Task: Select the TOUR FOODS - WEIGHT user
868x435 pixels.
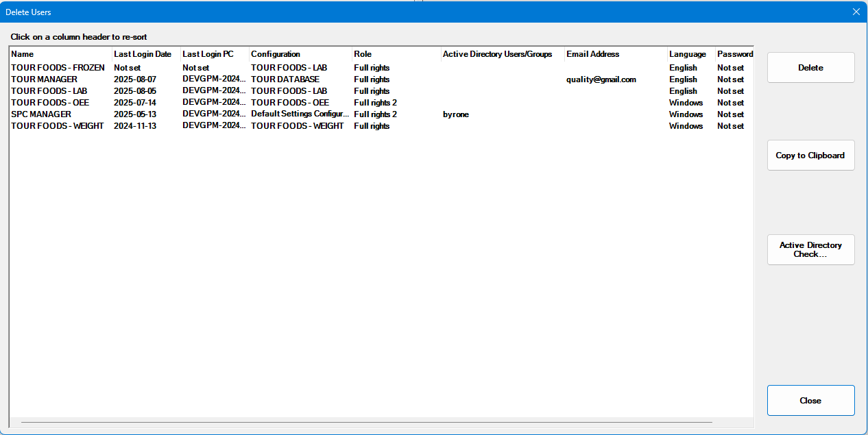Action: [x=57, y=126]
